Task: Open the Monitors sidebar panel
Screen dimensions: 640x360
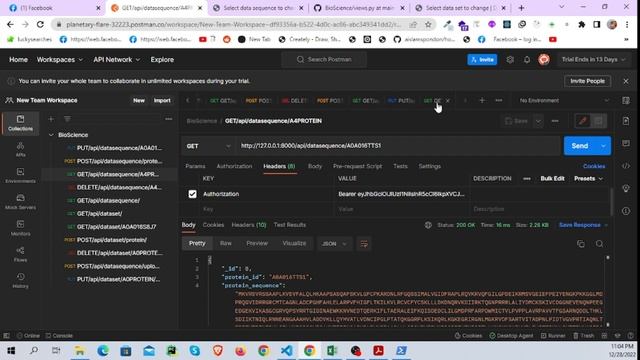Action: [x=20, y=228]
